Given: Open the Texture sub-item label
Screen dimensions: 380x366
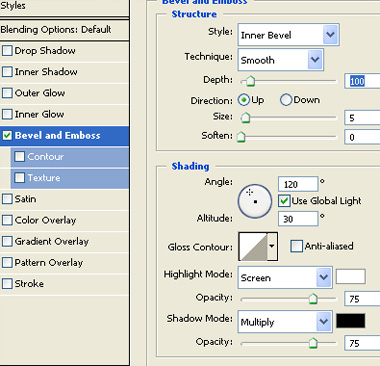Looking at the screenshot, I should pyautogui.click(x=44, y=178).
